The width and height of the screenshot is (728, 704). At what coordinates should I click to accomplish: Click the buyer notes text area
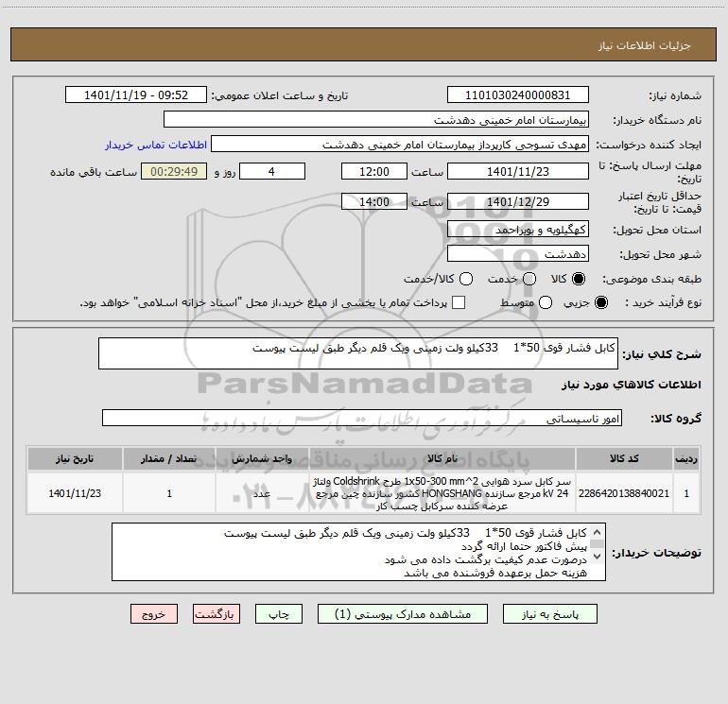[x=358, y=552]
